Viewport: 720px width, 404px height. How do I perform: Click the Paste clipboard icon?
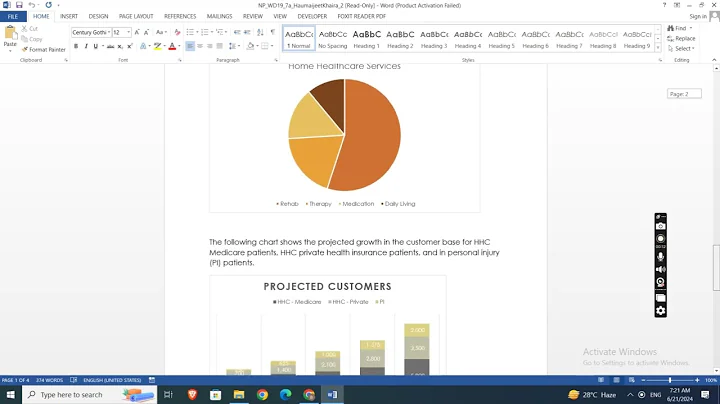point(10,33)
